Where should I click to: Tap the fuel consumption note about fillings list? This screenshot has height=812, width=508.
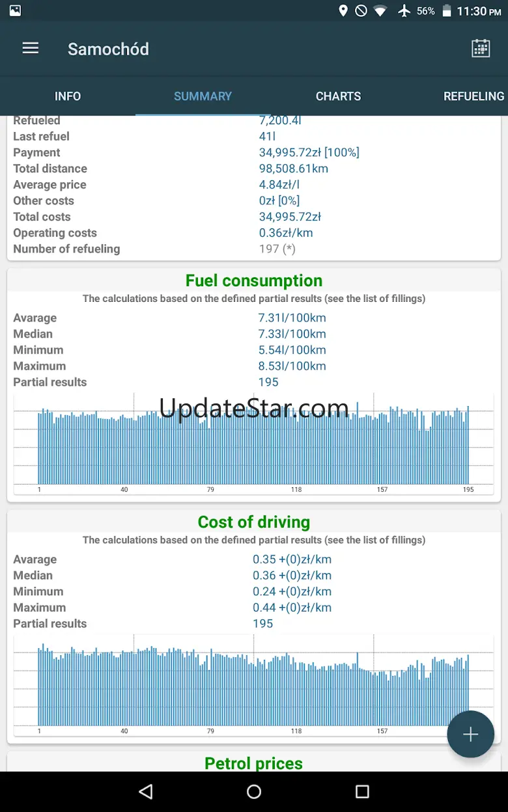254,299
